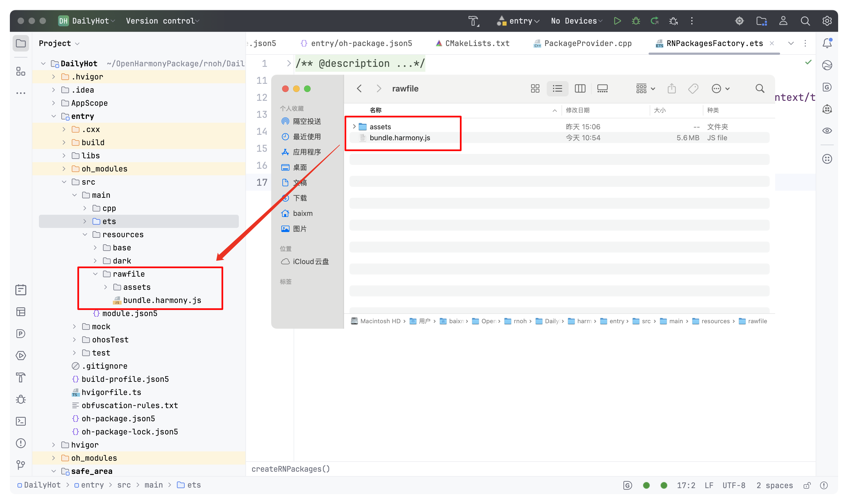Click the green Run button in the toolbar
The image size is (848, 504).
click(x=617, y=21)
